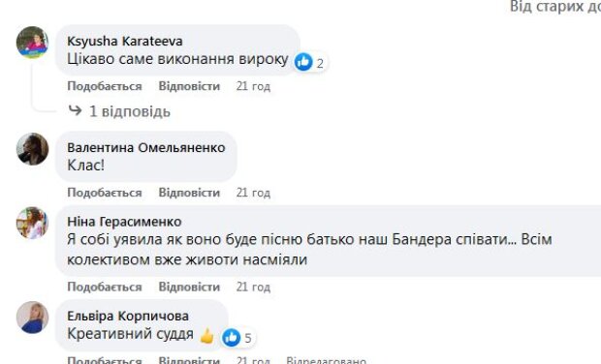Screen dimensions: 601x364
Task: Like Ніна Герасименко's comment with Подобається
Action: [x=105, y=287]
